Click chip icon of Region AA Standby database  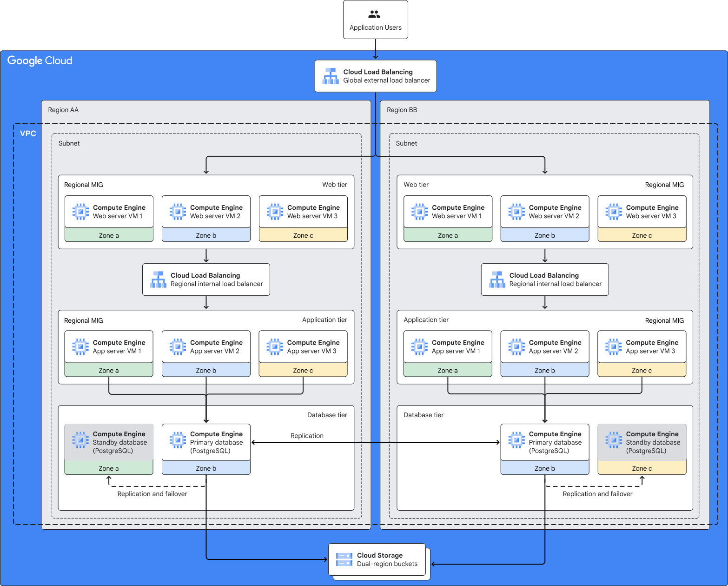point(80,440)
